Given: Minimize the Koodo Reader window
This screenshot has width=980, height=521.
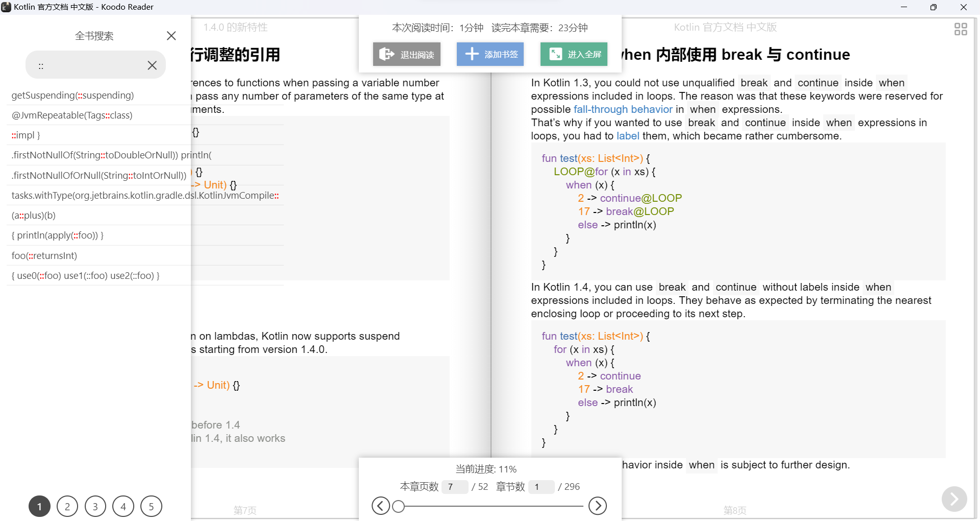Looking at the screenshot, I should tap(904, 7).
